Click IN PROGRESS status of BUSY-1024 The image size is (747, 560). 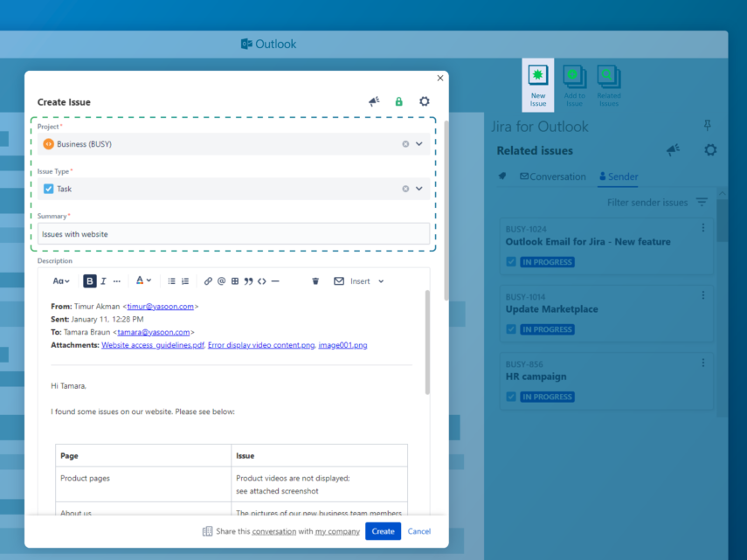(547, 262)
